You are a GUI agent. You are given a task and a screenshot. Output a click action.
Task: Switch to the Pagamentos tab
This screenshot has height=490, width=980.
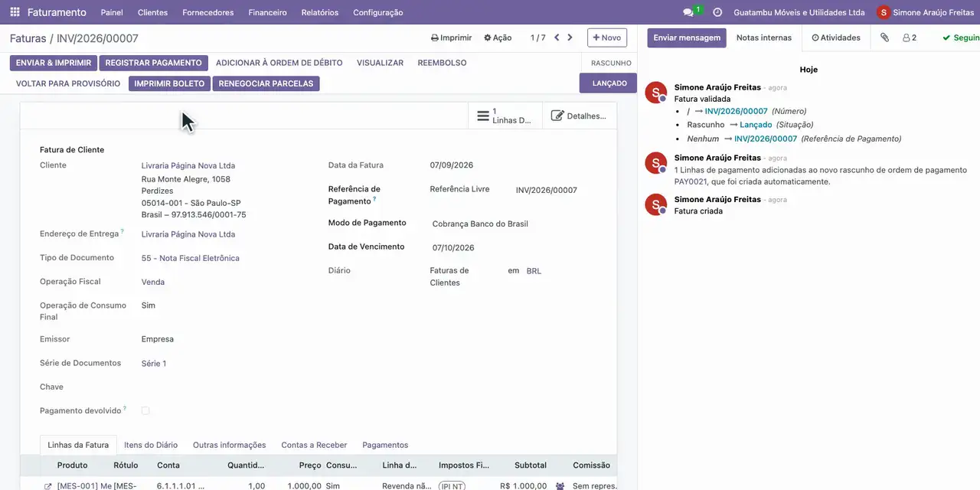[x=385, y=445]
